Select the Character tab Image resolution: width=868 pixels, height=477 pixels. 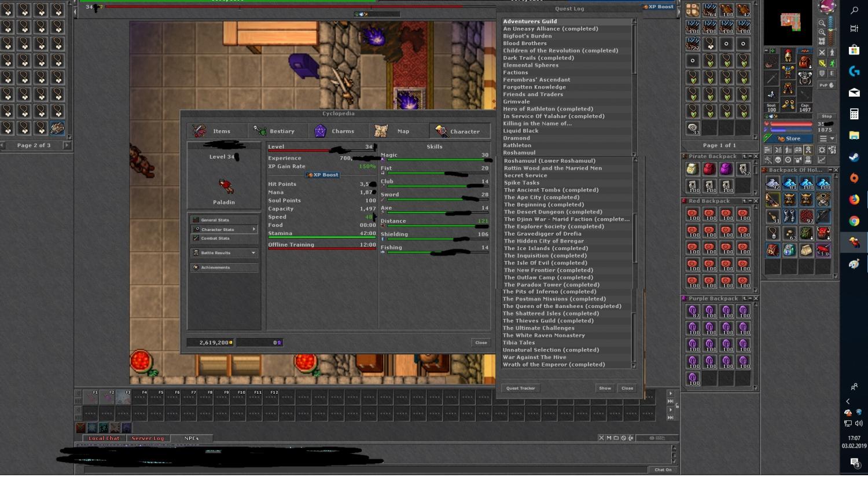[x=460, y=131]
